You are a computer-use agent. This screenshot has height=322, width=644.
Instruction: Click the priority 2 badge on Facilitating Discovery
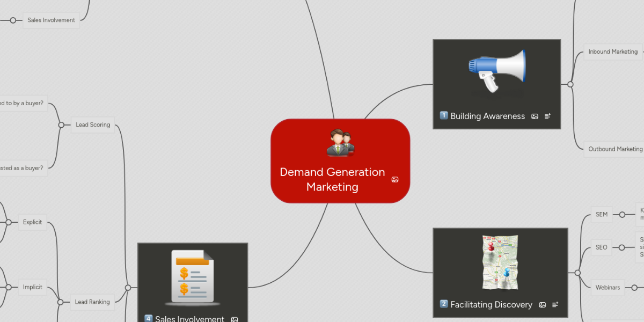tap(443, 303)
